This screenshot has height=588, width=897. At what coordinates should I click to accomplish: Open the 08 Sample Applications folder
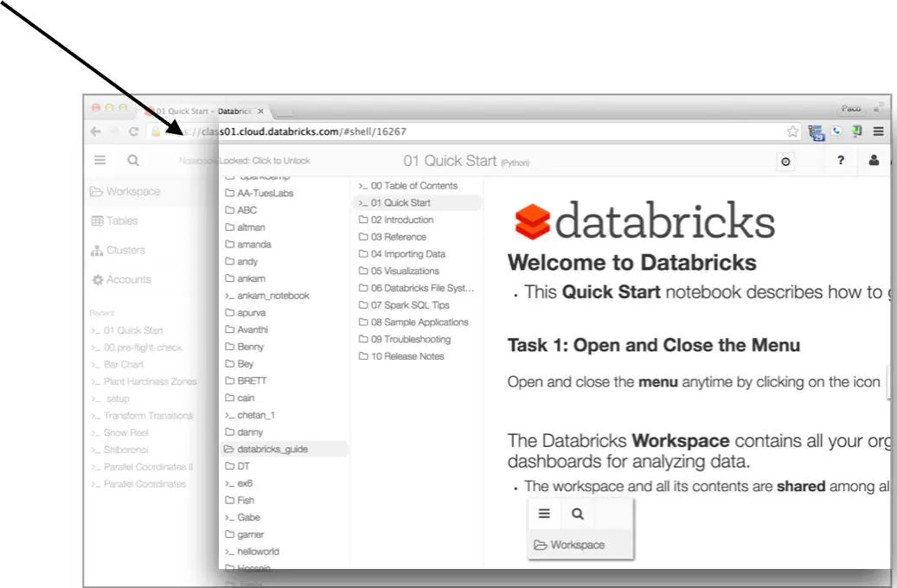pos(413,323)
